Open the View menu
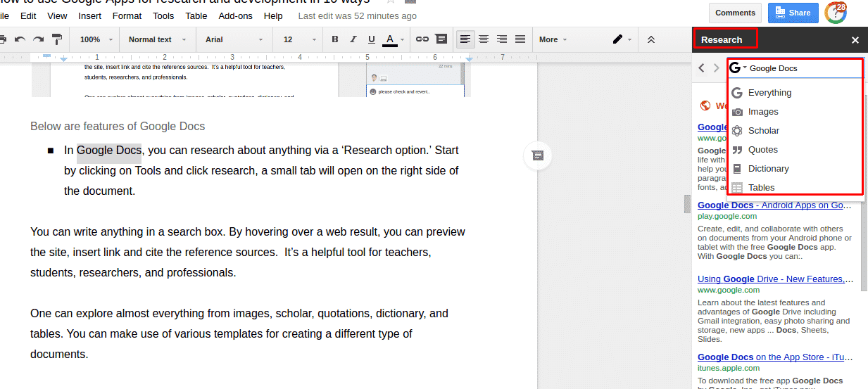868x389 pixels. tap(57, 15)
